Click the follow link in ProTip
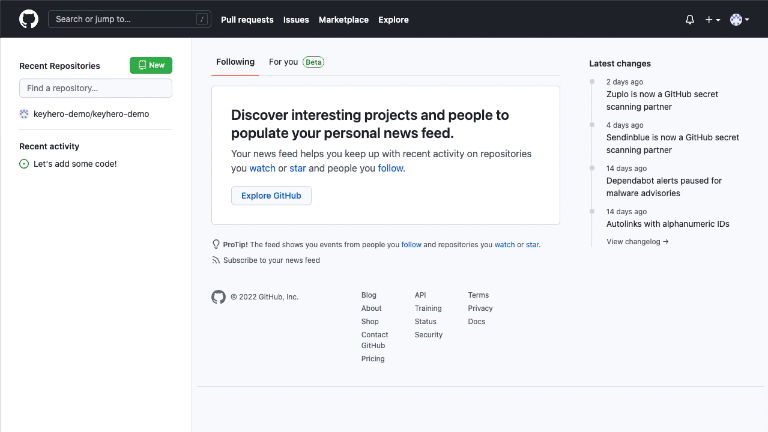Viewport: 768px width, 432px height. click(411, 244)
